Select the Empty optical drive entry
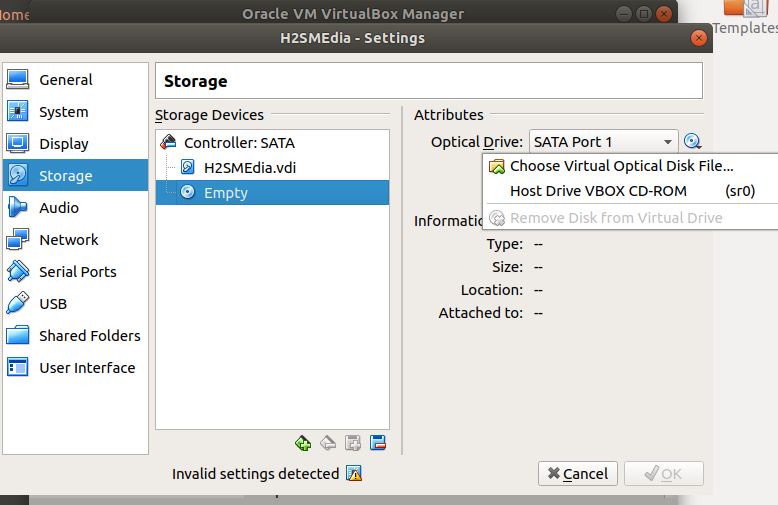 click(272, 192)
